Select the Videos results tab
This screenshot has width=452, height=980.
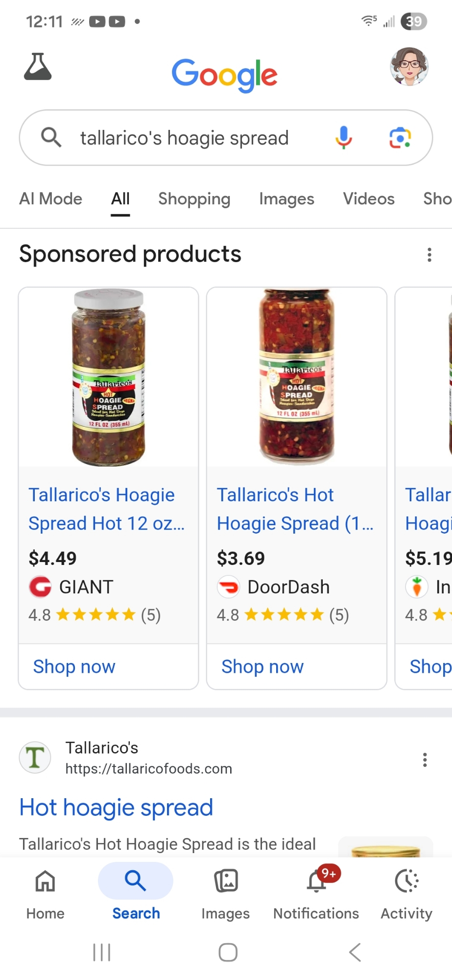(368, 199)
